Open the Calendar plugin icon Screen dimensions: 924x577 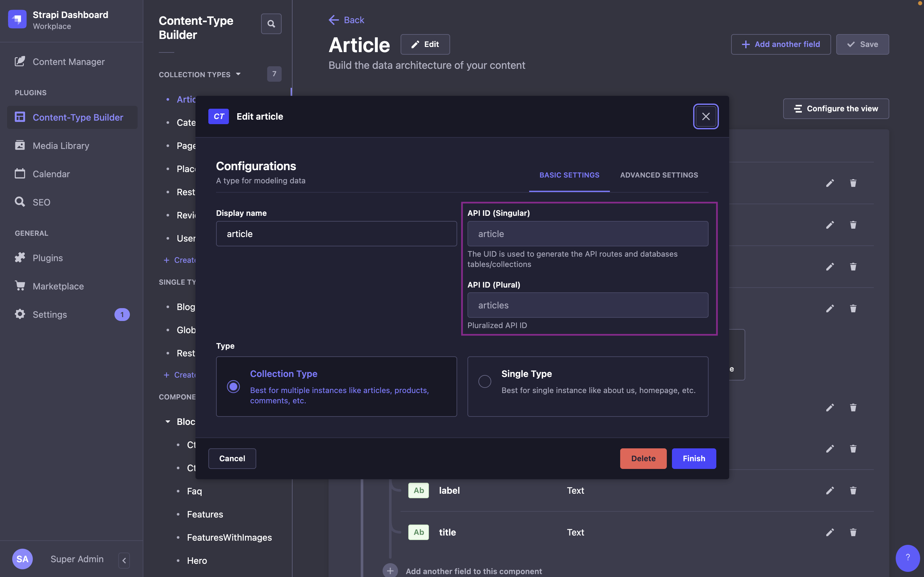pos(20,174)
